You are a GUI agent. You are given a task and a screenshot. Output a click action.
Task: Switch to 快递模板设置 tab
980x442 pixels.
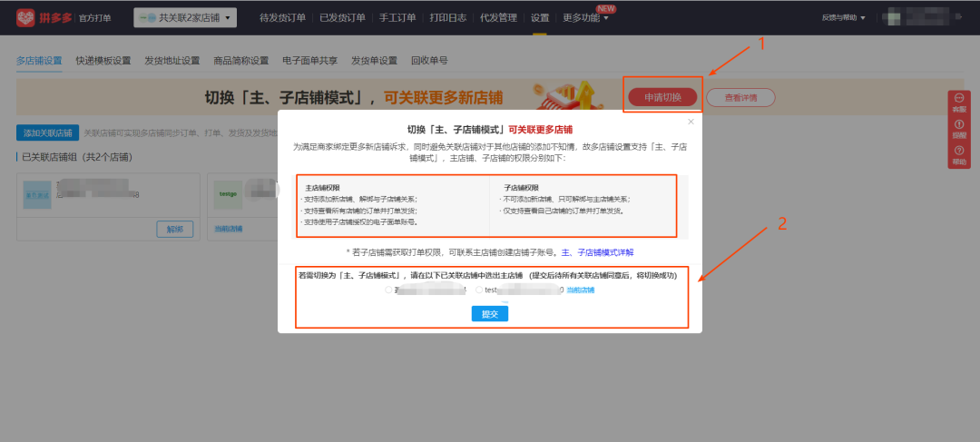(103, 61)
